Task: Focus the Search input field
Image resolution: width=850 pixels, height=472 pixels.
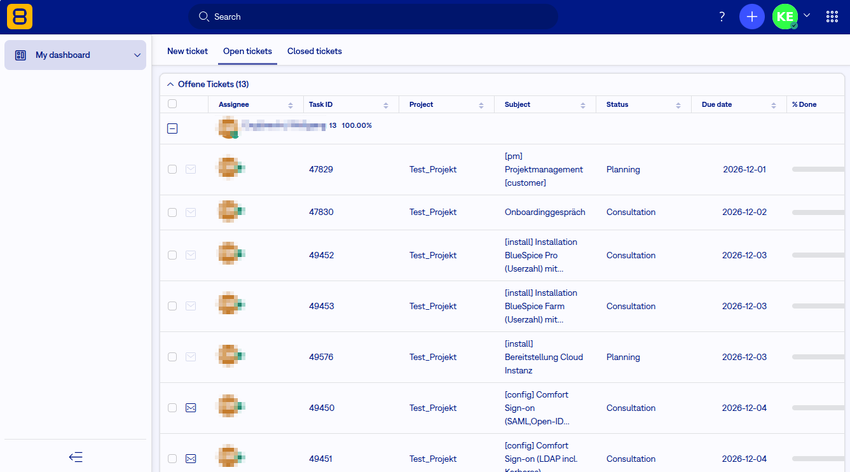Action: (x=373, y=17)
